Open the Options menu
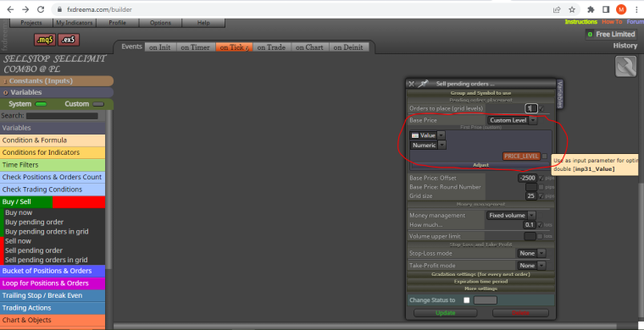Image resolution: width=644 pixels, height=330 pixels. point(161,23)
